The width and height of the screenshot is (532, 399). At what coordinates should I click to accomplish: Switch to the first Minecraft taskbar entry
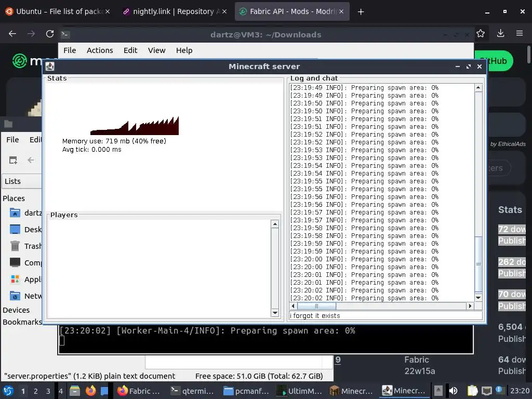pyautogui.click(x=352, y=391)
